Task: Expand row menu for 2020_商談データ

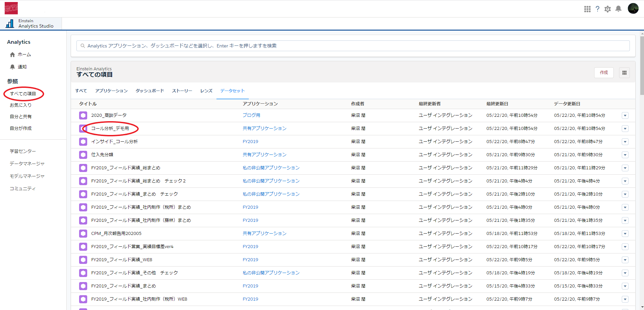Action: click(625, 115)
